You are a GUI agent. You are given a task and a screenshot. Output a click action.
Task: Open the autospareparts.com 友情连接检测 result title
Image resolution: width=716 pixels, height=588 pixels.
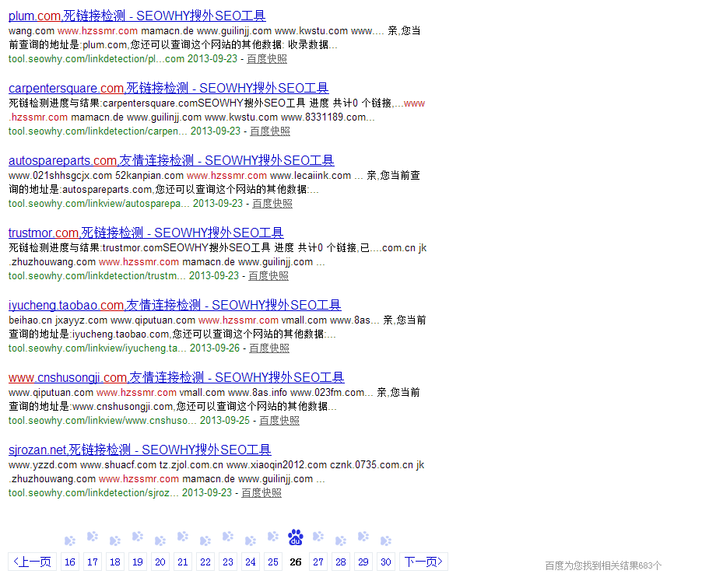tap(171, 161)
